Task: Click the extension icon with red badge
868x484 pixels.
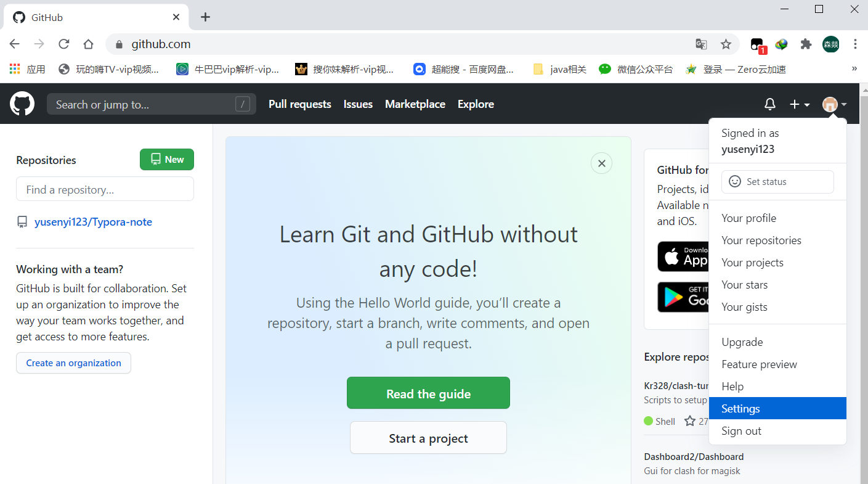Action: [x=757, y=44]
